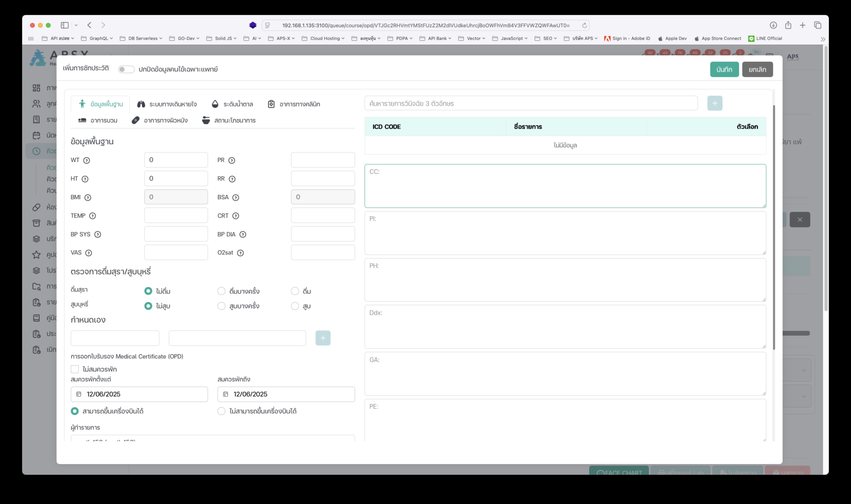Switch to อาการบวม tab
This screenshot has width=851, height=504.
pos(97,120)
